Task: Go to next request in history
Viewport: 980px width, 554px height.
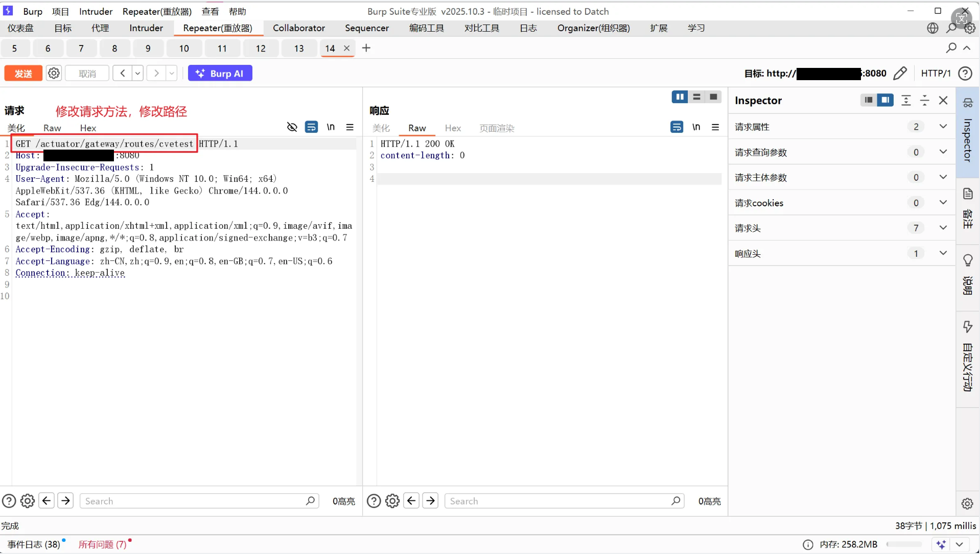Action: pos(156,74)
